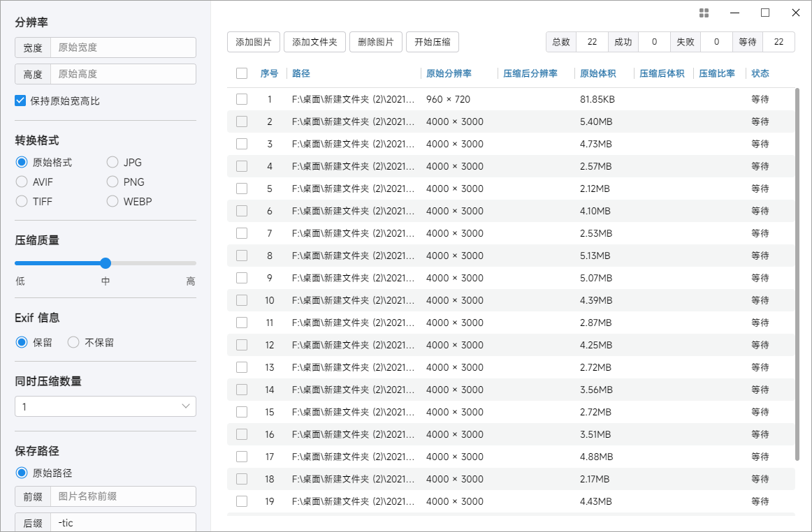Image resolution: width=812 pixels, height=532 pixels.
Task: Click the 添加图片 button
Action: coord(254,42)
